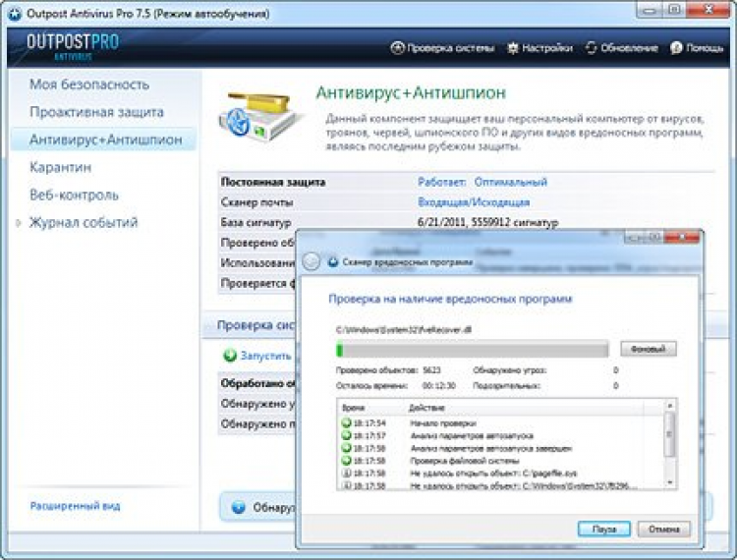This screenshot has width=737, height=560.
Task: Click the scanner dialog shield icon
Action: [333, 261]
